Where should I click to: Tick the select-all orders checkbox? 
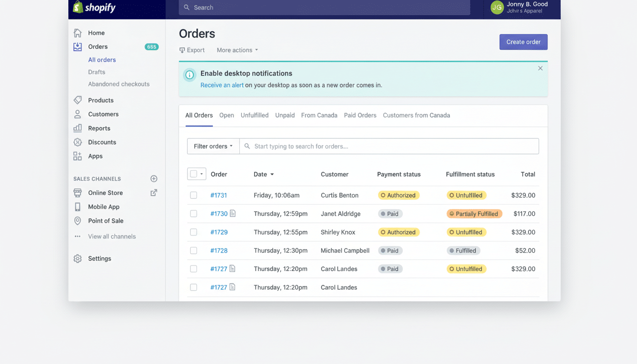tap(193, 173)
